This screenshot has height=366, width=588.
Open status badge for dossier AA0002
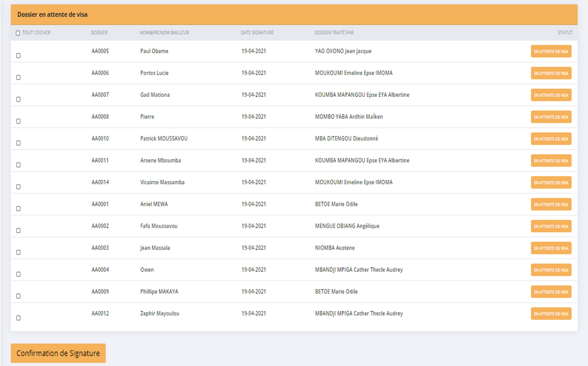coord(551,226)
